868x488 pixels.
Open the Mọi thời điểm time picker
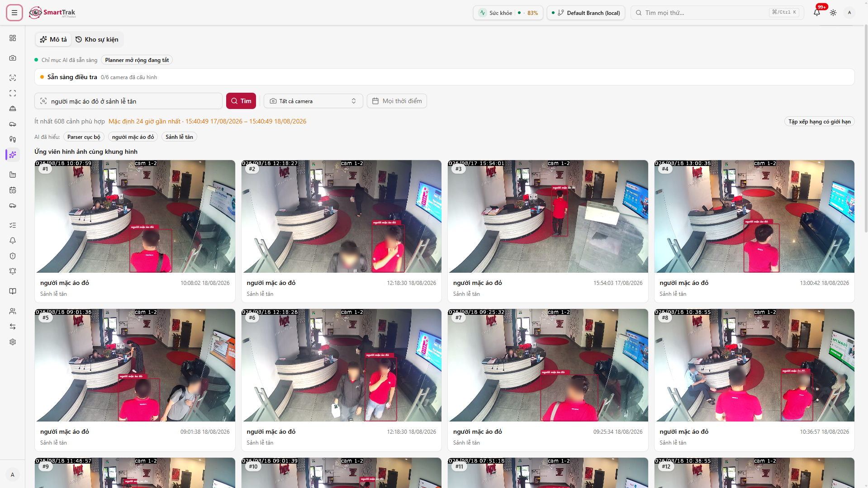[397, 101]
